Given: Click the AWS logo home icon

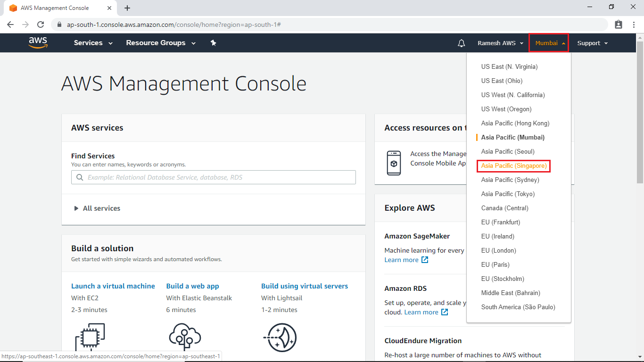Looking at the screenshot, I should tap(38, 43).
